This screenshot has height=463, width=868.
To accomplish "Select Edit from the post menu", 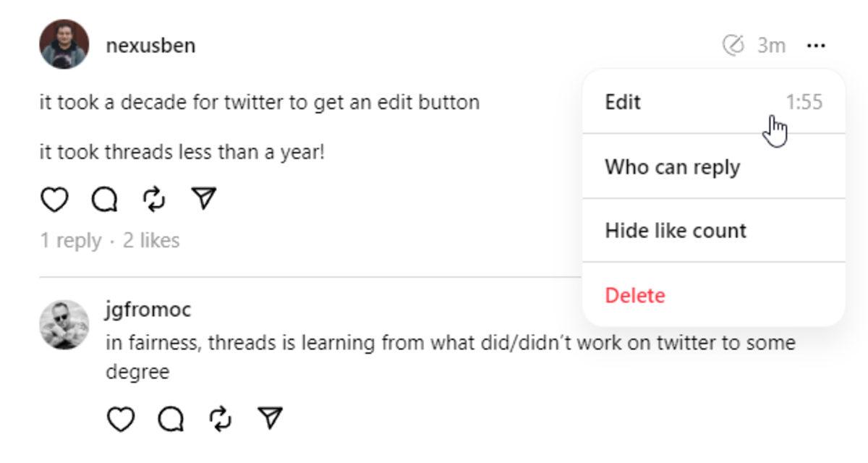I will click(x=623, y=102).
